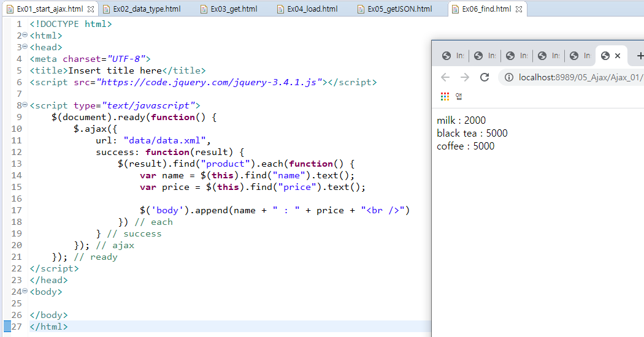This screenshot has width=644, height=337.
Task: Click the "product" string on line 13
Action: [x=226, y=164]
